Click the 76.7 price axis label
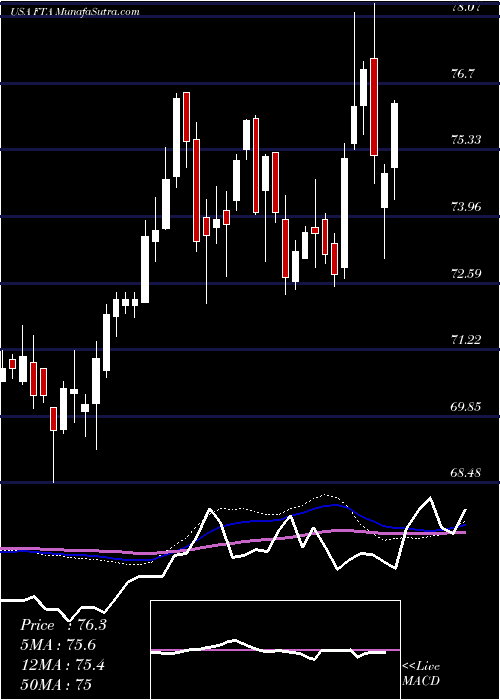 [462, 73]
